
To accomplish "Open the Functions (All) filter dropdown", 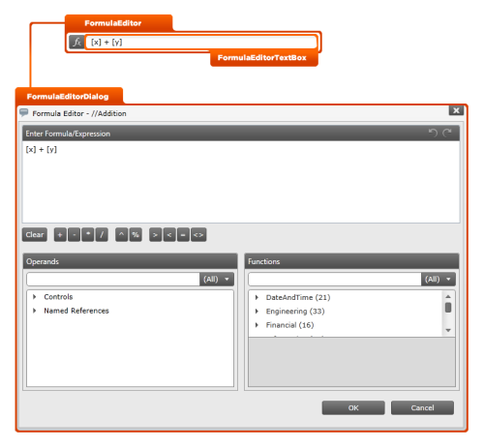I will pyautogui.click(x=439, y=280).
